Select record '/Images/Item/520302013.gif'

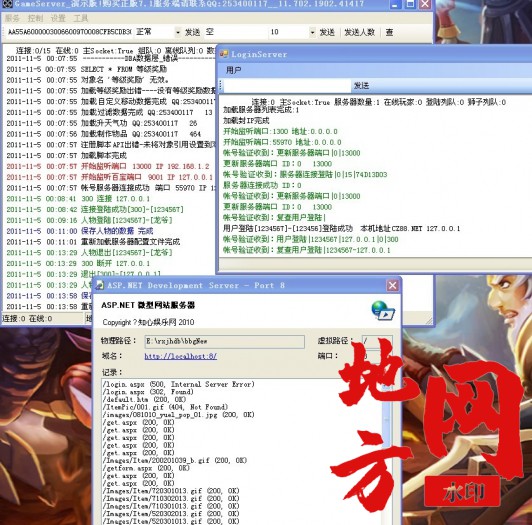tap(171, 514)
